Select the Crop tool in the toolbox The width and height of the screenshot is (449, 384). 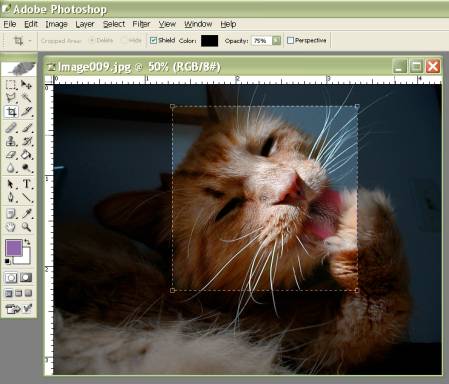tap(11, 112)
